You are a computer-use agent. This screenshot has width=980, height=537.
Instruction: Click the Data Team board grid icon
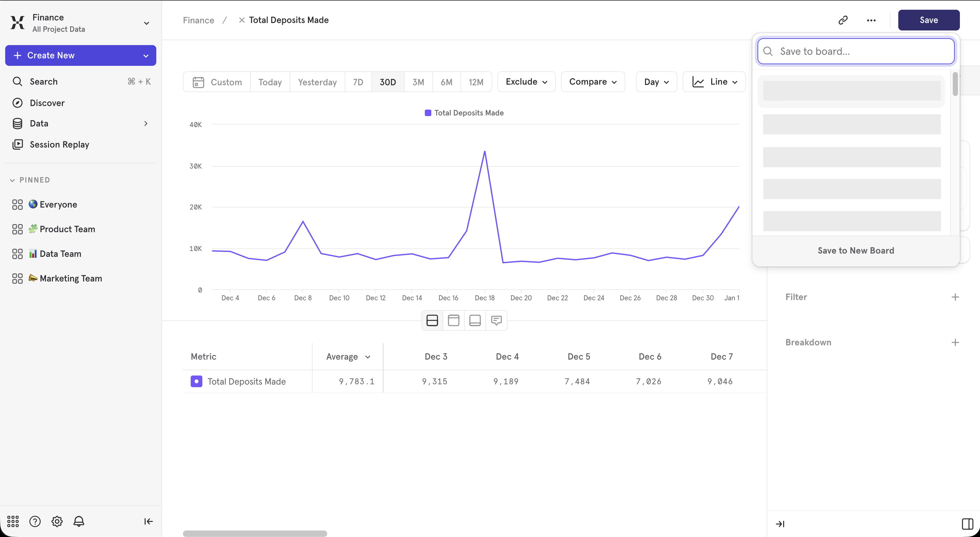(x=18, y=254)
